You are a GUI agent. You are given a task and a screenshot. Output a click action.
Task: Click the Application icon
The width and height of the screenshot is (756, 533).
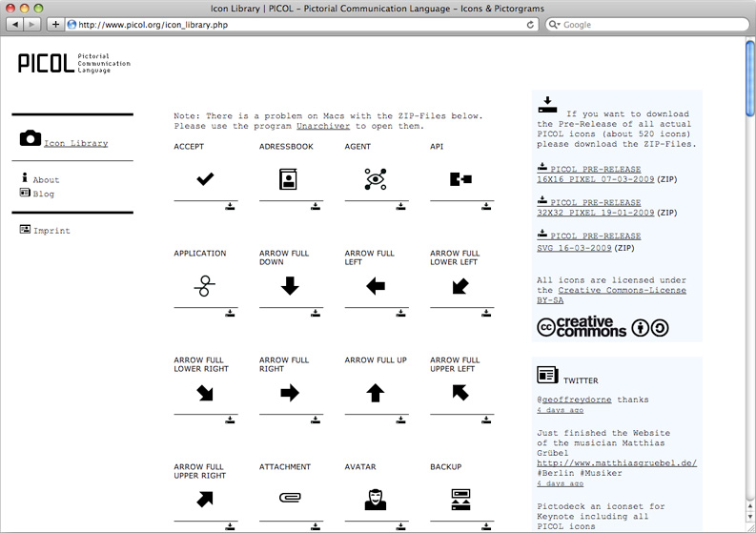tap(204, 285)
